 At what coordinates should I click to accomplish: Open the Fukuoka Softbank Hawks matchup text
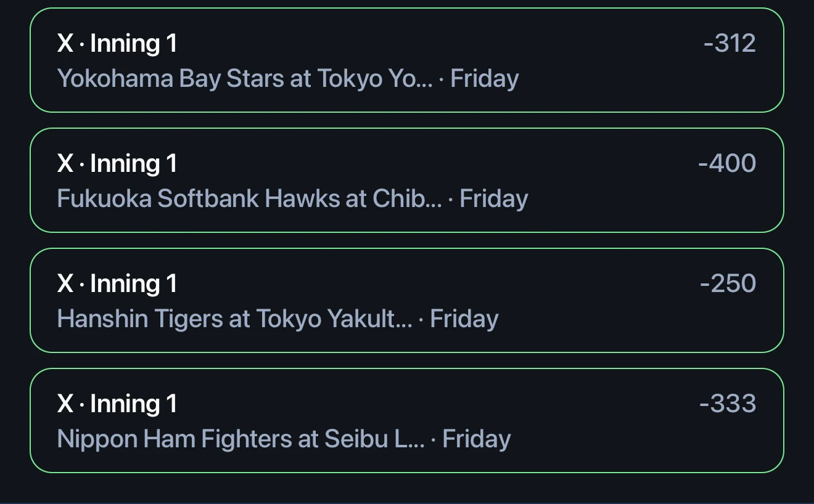click(250, 199)
